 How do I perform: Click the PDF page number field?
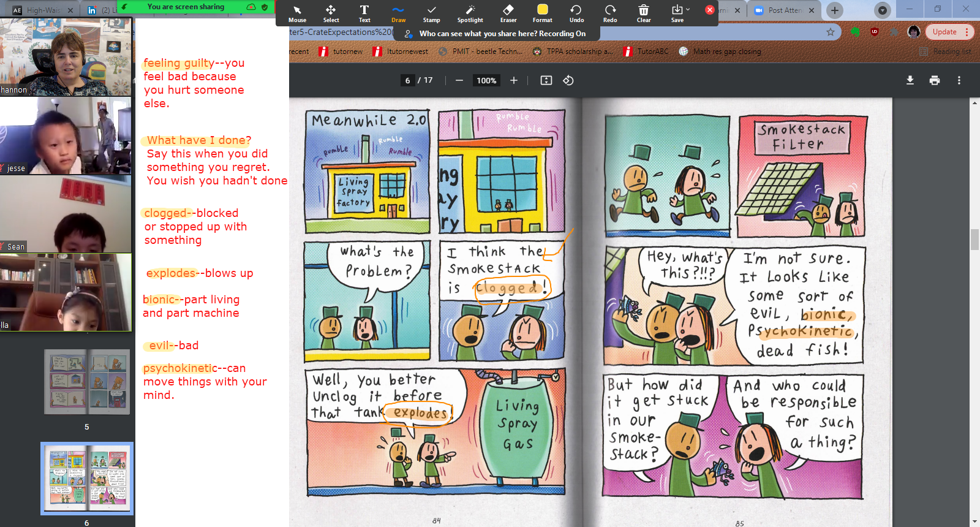tap(408, 80)
